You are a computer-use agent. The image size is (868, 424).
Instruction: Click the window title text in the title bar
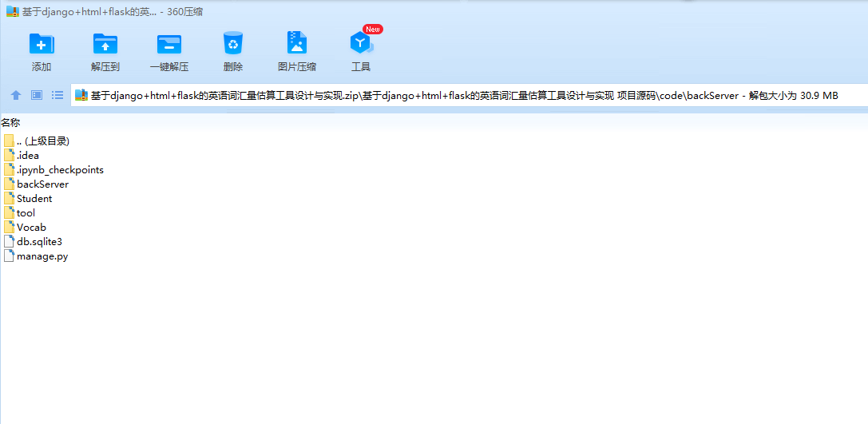coord(113,12)
